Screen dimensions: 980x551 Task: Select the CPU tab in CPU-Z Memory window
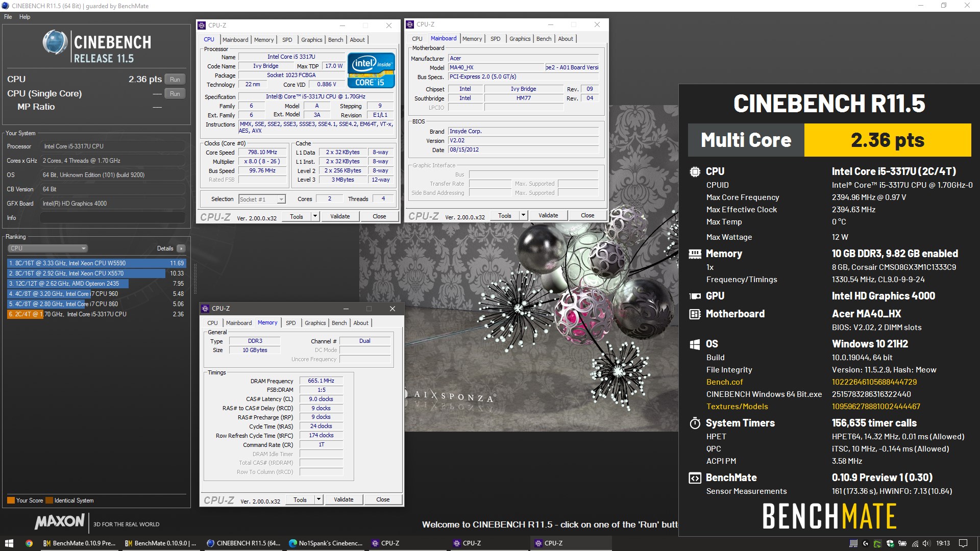[x=212, y=323]
